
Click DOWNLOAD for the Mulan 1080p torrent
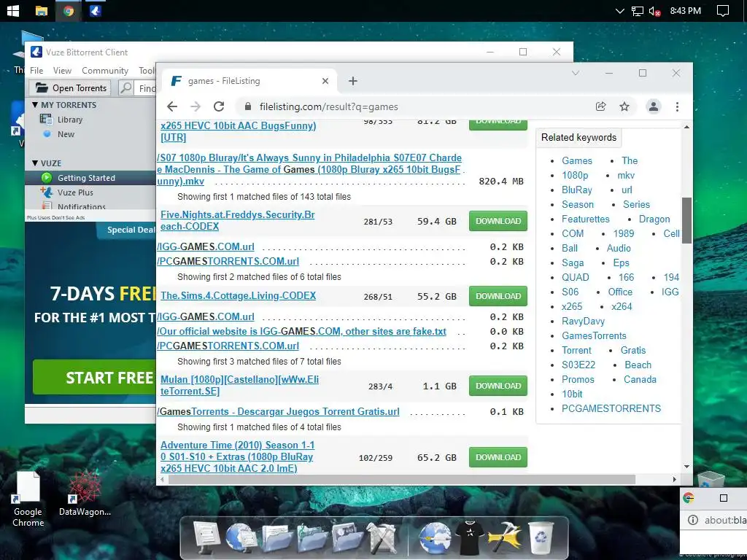pos(498,386)
